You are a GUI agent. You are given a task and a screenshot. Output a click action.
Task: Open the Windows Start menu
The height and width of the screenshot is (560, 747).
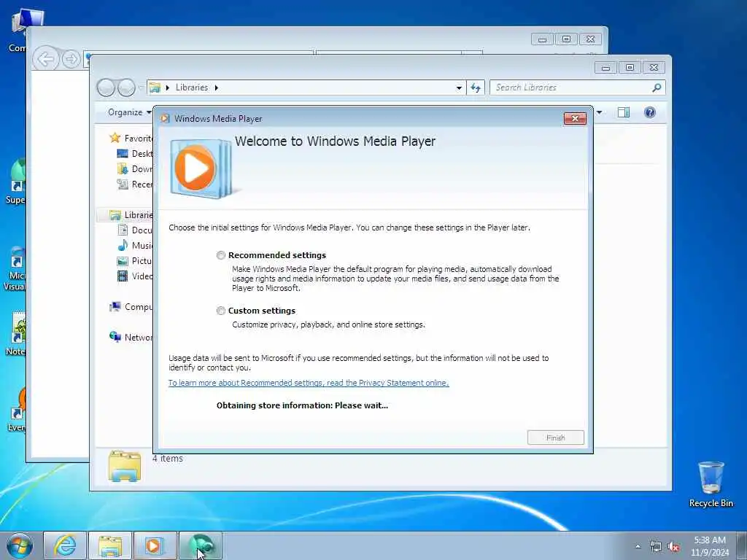[20, 545]
